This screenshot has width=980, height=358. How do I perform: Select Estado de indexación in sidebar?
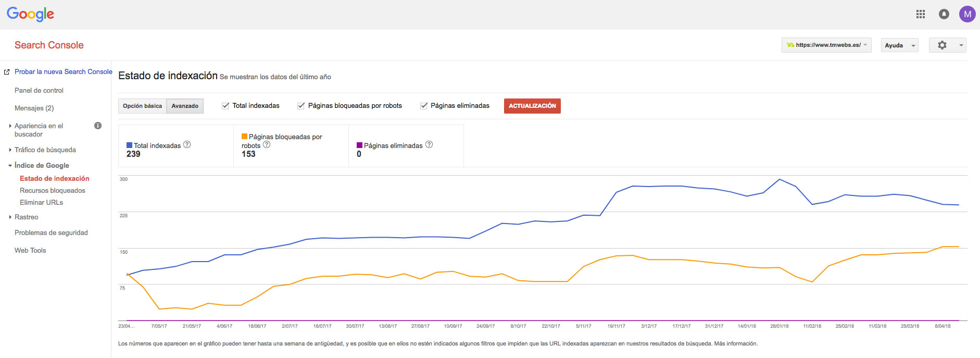point(55,178)
